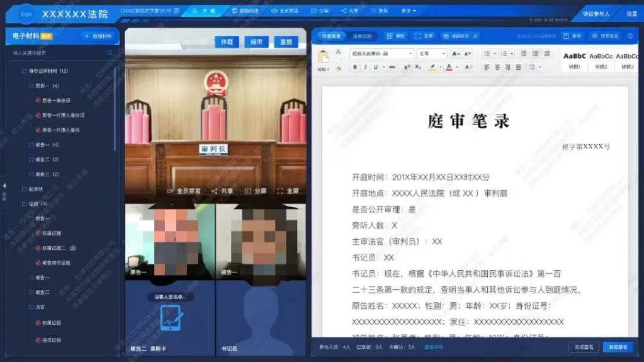
Task: Click 全员禁言 in top navigation bar
Action: tap(284, 11)
